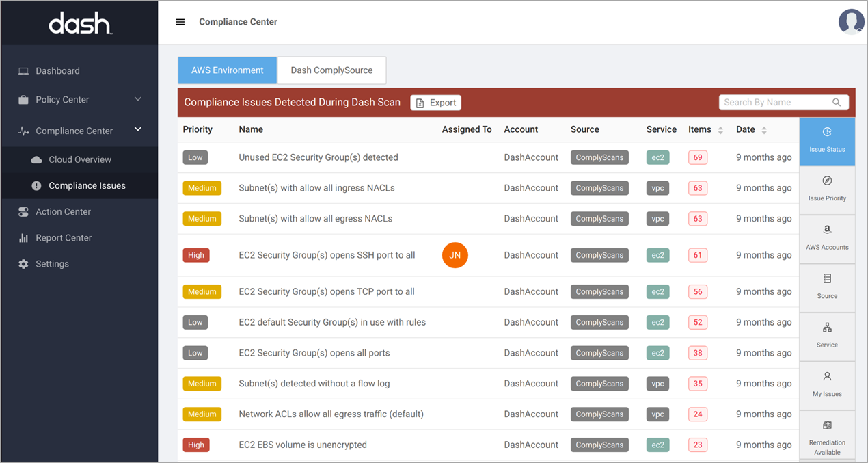The image size is (868, 463).
Task: Sort by Items column arrows
Action: point(720,130)
